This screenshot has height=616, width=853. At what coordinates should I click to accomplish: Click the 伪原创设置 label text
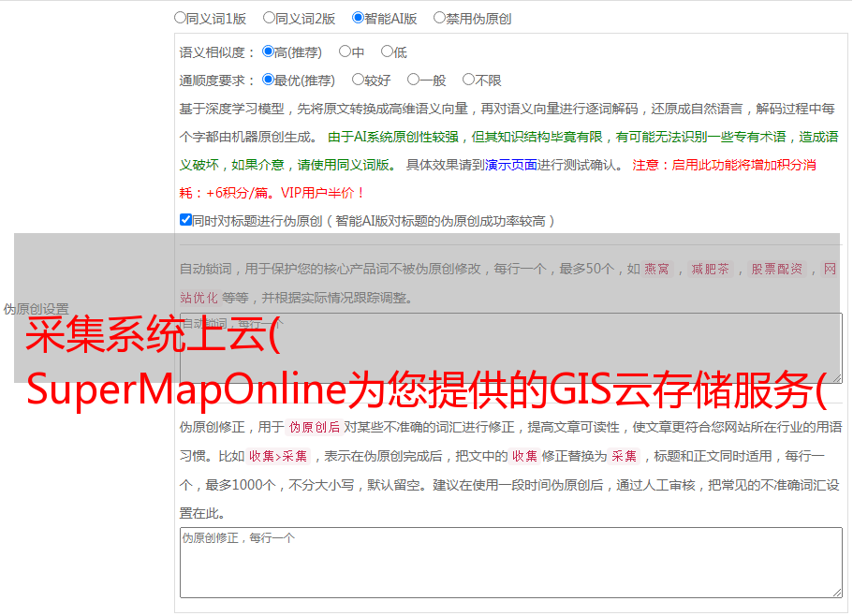coord(36,309)
